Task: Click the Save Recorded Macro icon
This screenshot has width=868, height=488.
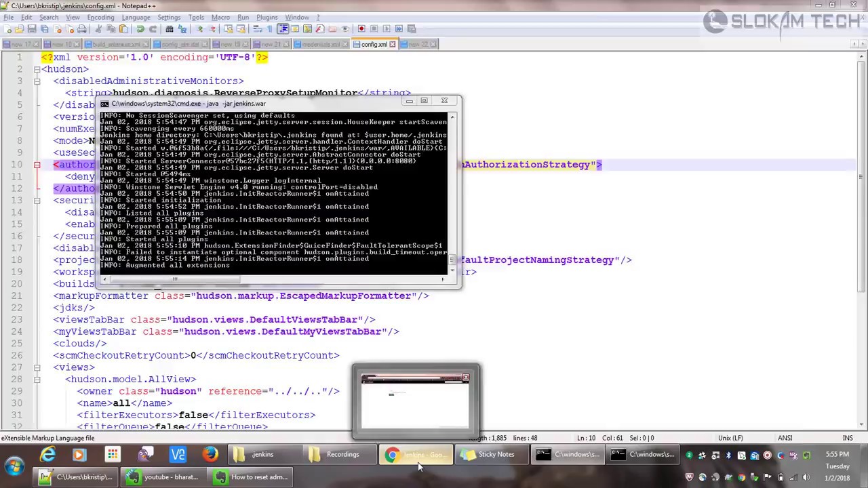Action: coord(412,29)
